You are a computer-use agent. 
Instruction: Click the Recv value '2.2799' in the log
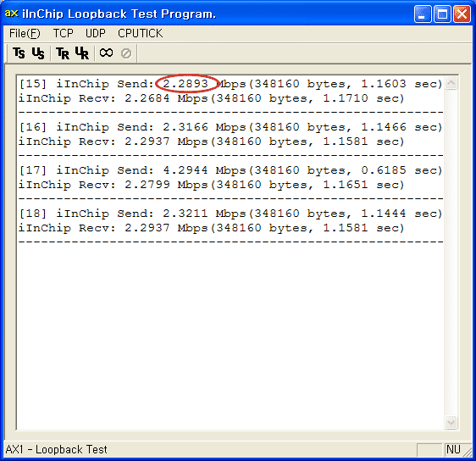point(147,185)
